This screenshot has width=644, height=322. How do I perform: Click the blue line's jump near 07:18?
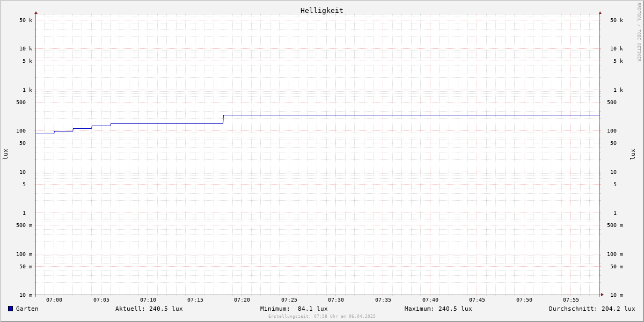(223, 119)
